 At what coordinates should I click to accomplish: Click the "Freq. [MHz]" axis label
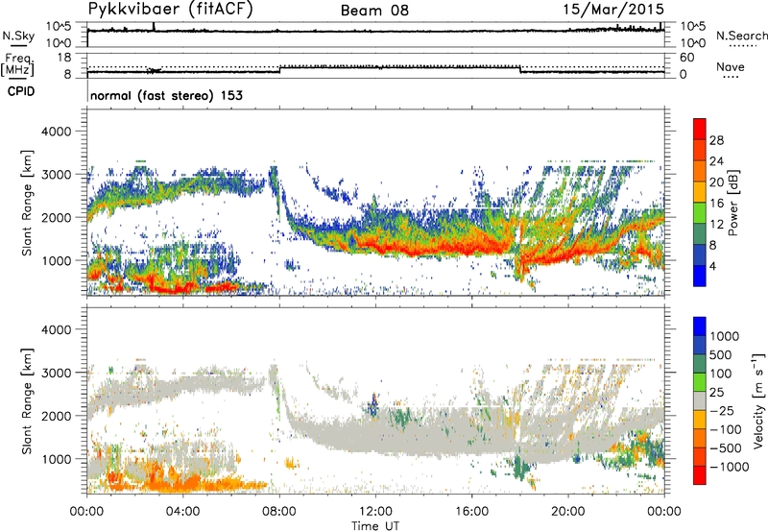point(18,65)
